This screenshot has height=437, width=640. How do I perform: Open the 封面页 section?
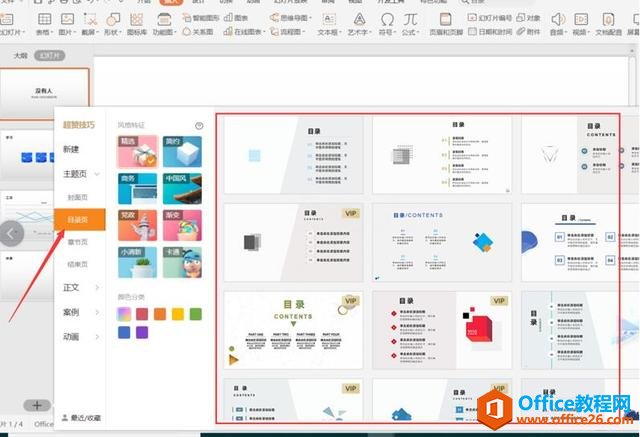click(x=78, y=197)
